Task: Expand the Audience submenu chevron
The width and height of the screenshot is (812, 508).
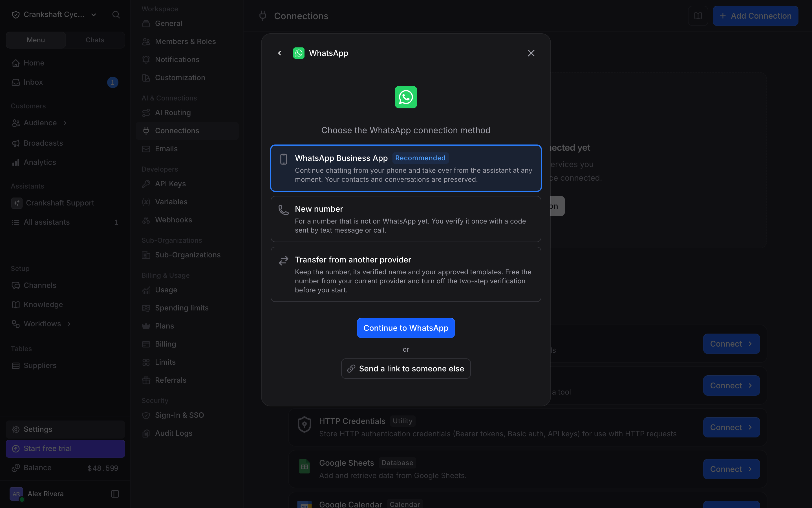Action: [x=65, y=123]
